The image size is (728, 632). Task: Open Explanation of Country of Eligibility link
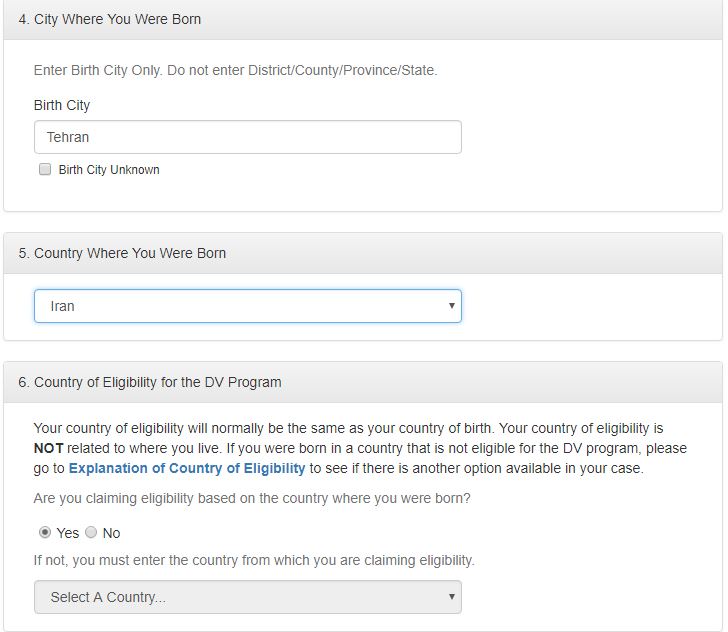tap(187, 468)
